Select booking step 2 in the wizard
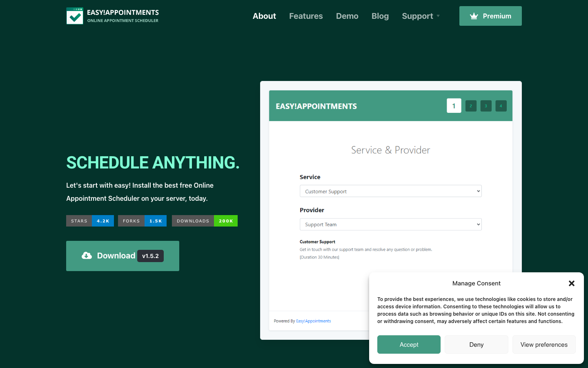This screenshot has height=368, width=588. pyautogui.click(x=471, y=105)
